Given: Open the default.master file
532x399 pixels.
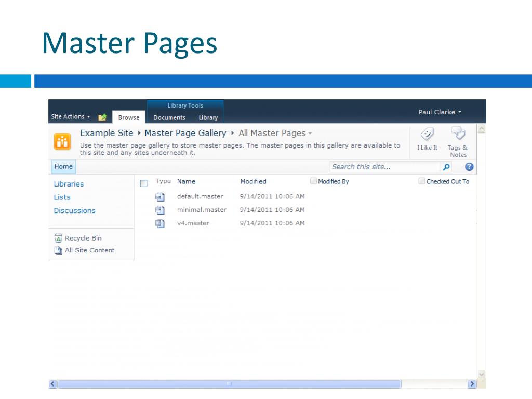Looking at the screenshot, I should pyautogui.click(x=200, y=196).
